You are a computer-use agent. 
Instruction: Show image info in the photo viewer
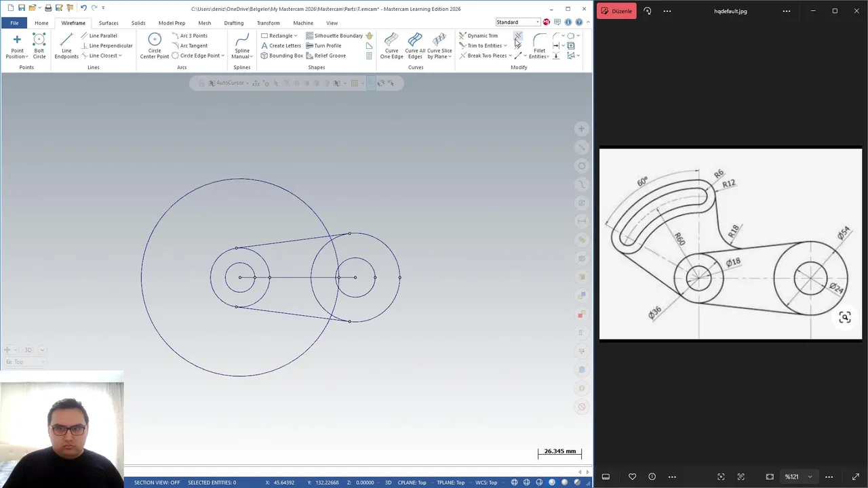[x=652, y=476]
